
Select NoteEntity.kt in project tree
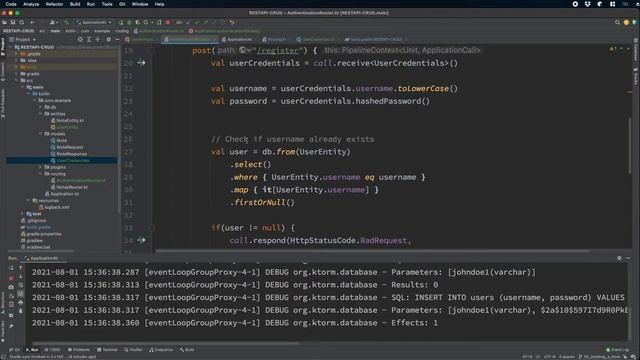click(x=67, y=120)
